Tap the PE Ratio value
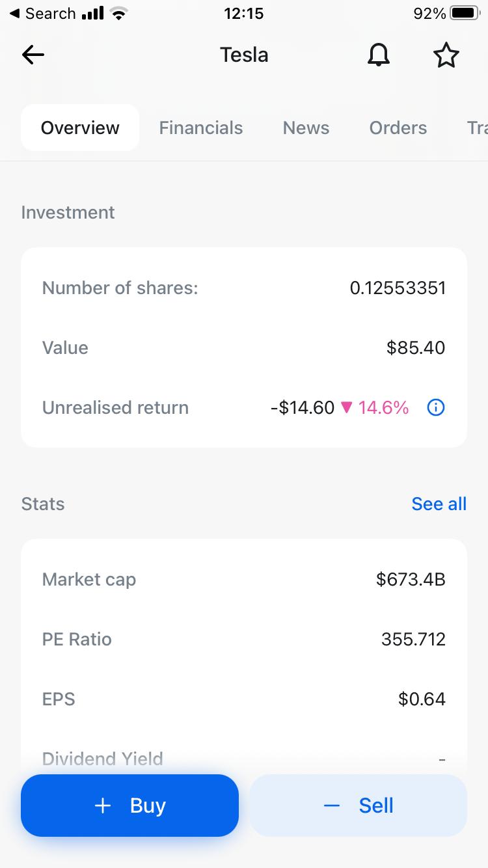This screenshot has width=488, height=868. point(413,639)
